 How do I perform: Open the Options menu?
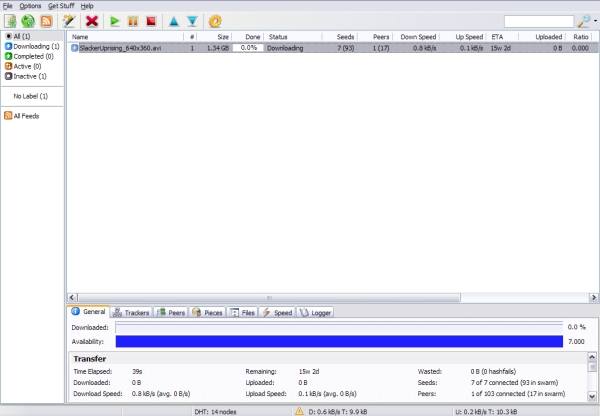coord(30,6)
